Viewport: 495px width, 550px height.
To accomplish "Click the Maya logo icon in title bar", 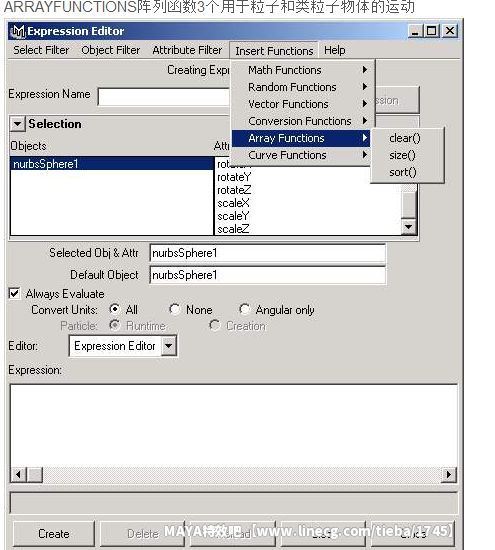I will pyautogui.click(x=18, y=31).
